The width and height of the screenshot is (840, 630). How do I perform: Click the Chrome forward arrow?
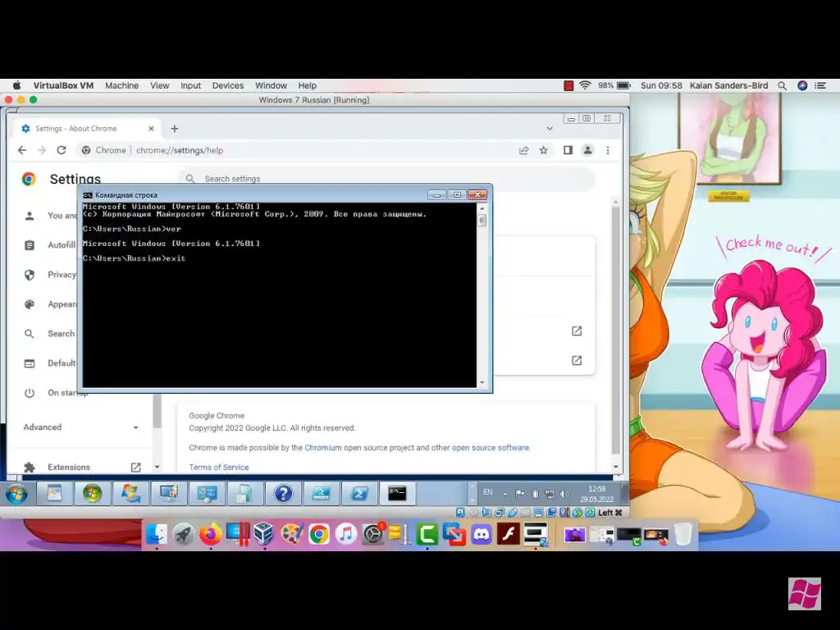pyautogui.click(x=42, y=151)
